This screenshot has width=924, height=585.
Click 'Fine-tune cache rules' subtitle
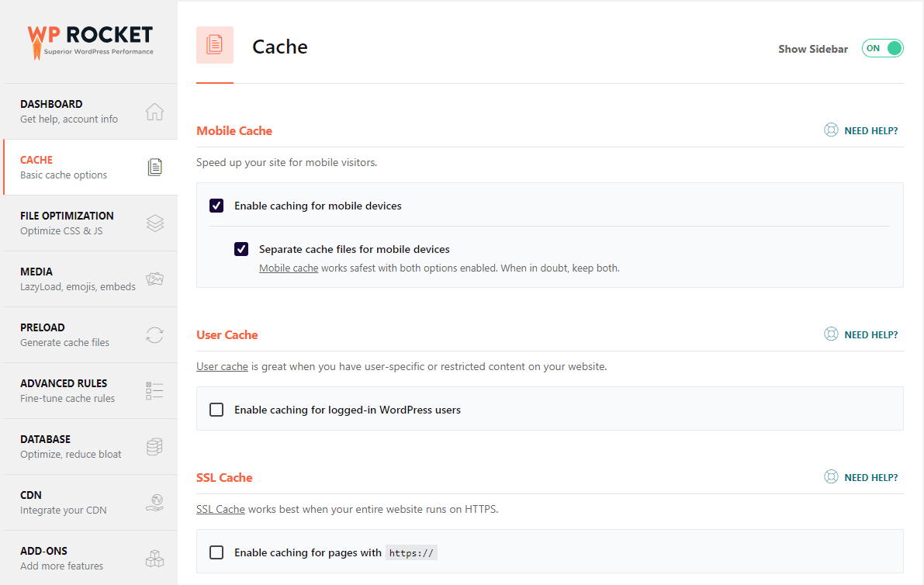point(67,399)
